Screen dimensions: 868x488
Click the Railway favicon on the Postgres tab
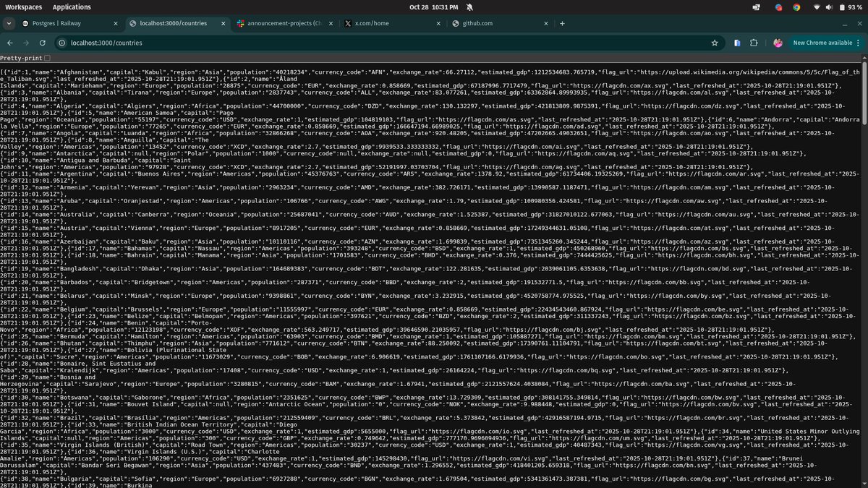coord(25,23)
